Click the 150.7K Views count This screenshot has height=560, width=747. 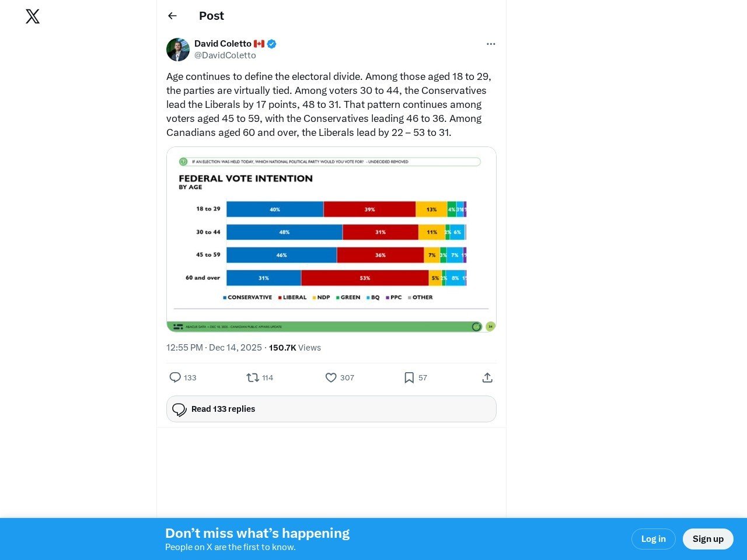(x=295, y=348)
